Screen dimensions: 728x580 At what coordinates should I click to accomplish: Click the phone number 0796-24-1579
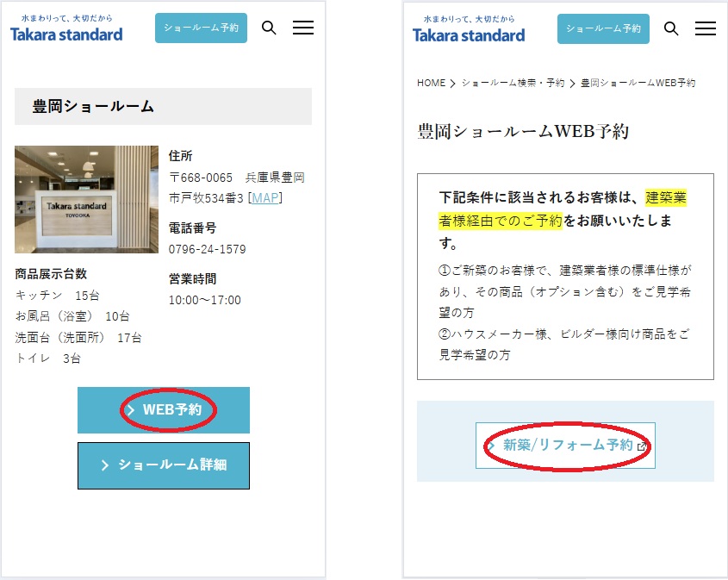pyautogui.click(x=207, y=249)
